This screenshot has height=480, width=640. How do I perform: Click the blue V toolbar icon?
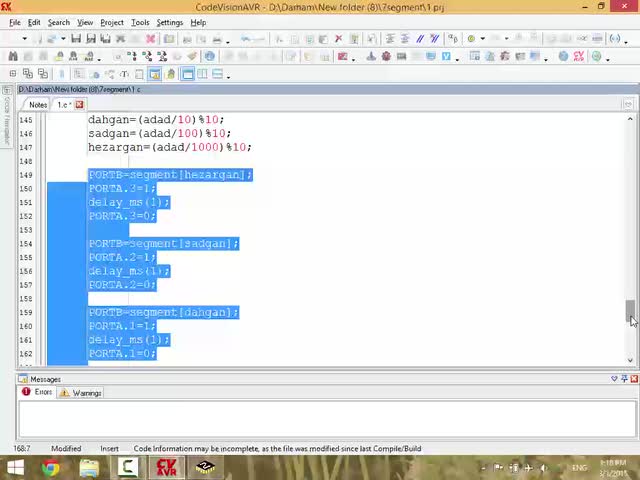(446, 56)
